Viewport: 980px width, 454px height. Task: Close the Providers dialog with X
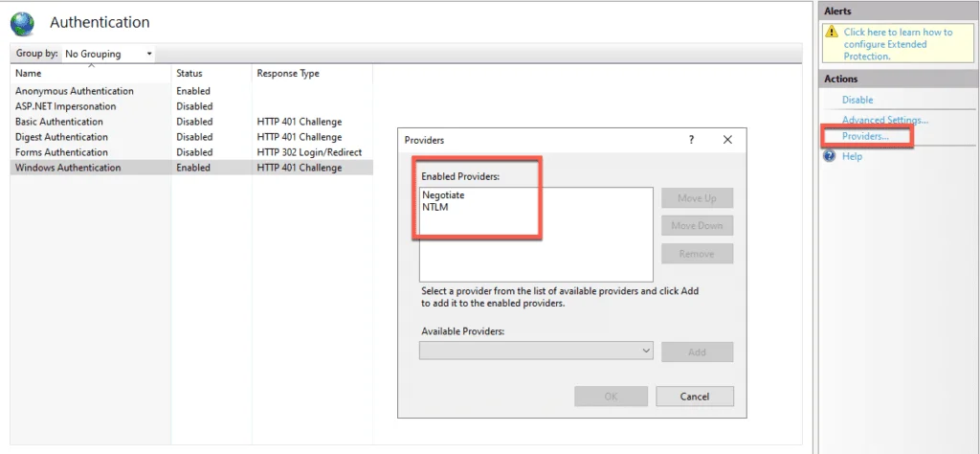[x=727, y=140]
